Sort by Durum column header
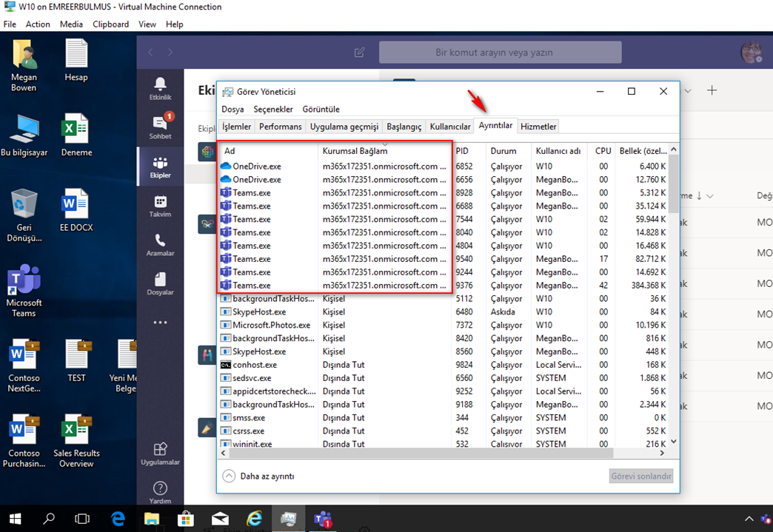Viewport: 773px width, 532px height. 509,151
